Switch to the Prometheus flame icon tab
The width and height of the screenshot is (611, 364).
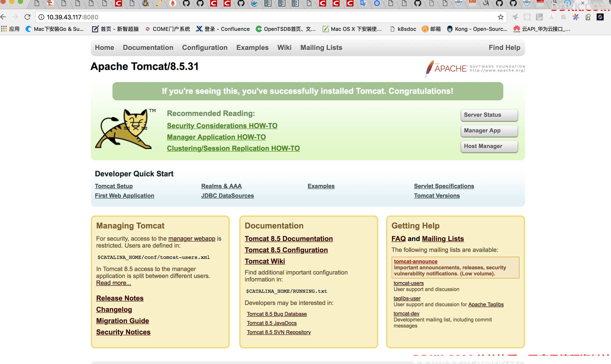coord(173,3)
